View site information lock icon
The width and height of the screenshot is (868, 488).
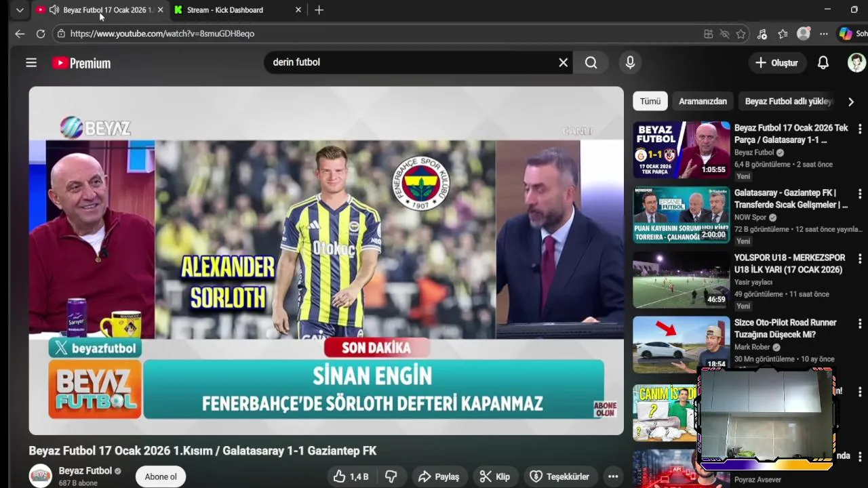click(61, 34)
